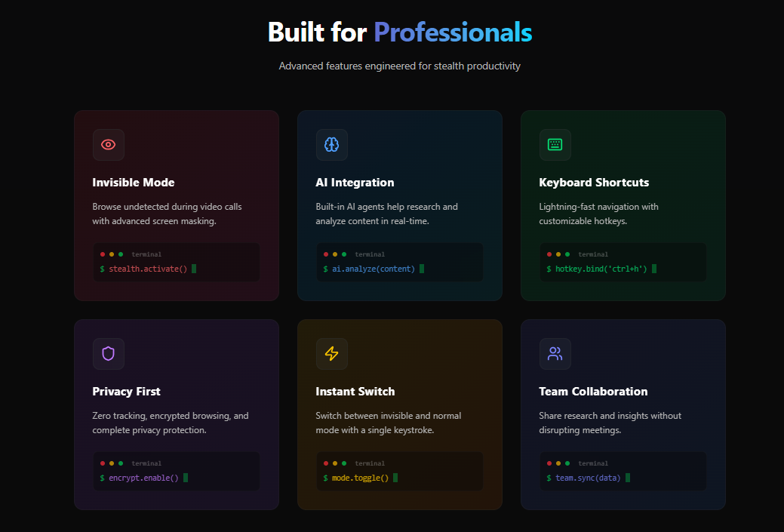This screenshot has width=784, height=532.
Task: Click the mode.toggle() command text
Action: (361, 478)
